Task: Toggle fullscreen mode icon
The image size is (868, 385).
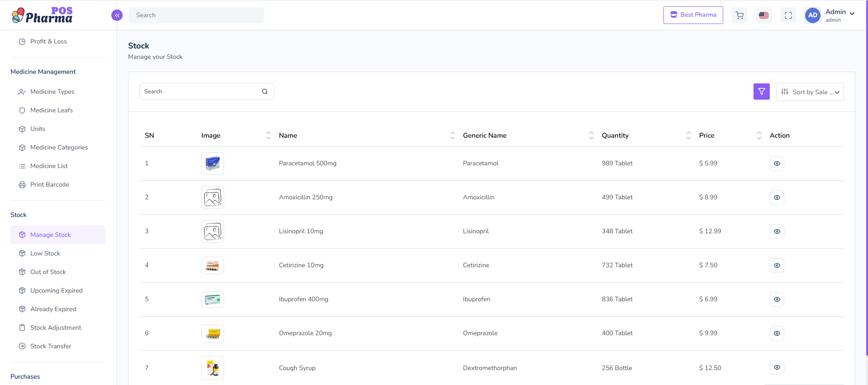Action: click(x=788, y=15)
